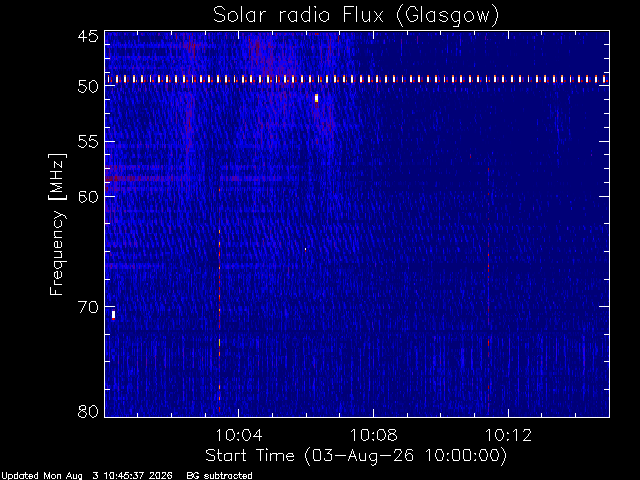Click the 10:08 time axis label
640x480 pixels.
point(373,436)
